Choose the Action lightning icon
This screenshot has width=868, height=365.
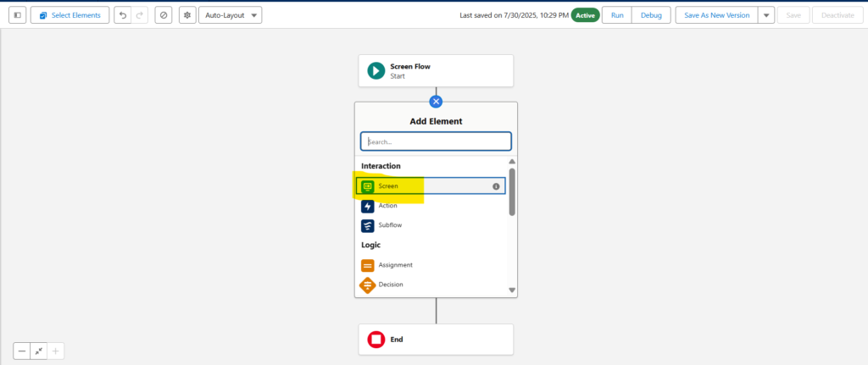coord(368,206)
